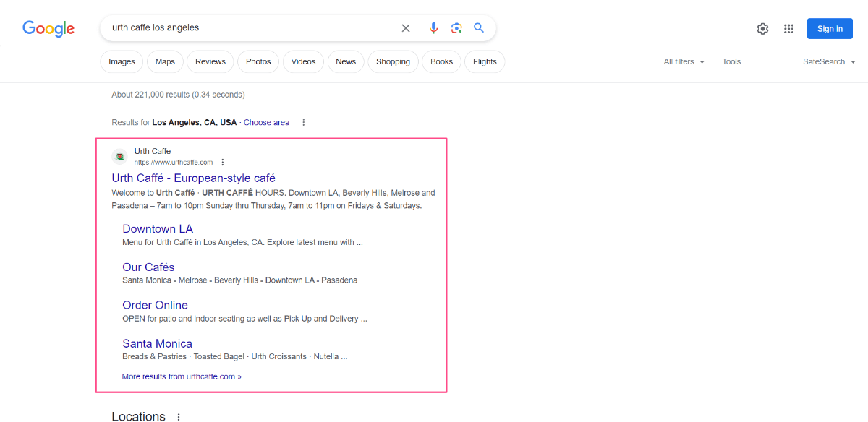Switch to the Images tab
The image size is (868, 422).
(x=122, y=61)
